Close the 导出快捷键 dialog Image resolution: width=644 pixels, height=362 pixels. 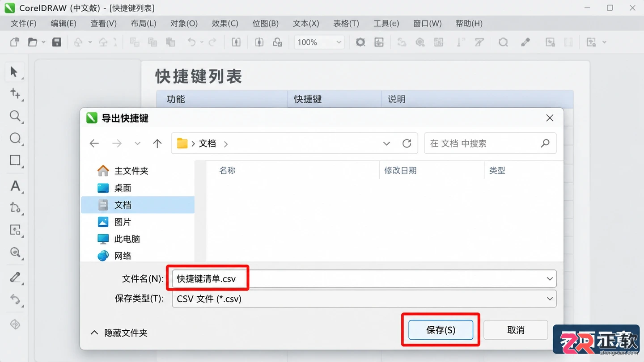point(550,118)
